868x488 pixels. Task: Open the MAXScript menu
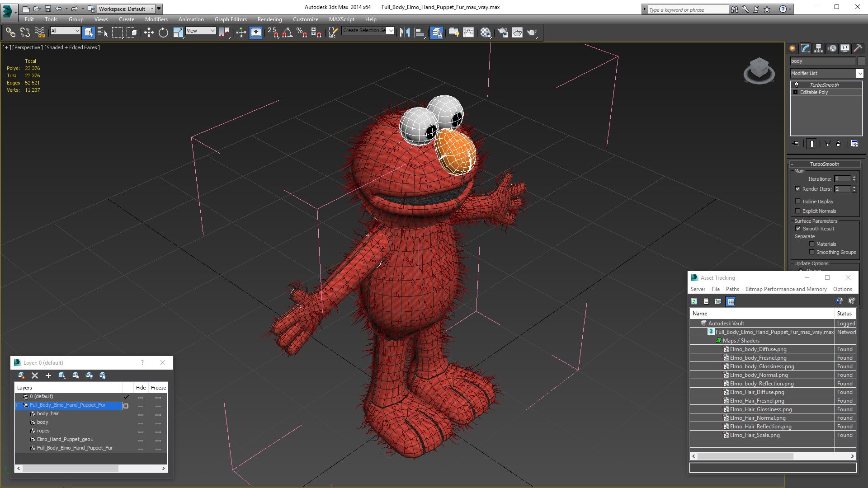341,19
